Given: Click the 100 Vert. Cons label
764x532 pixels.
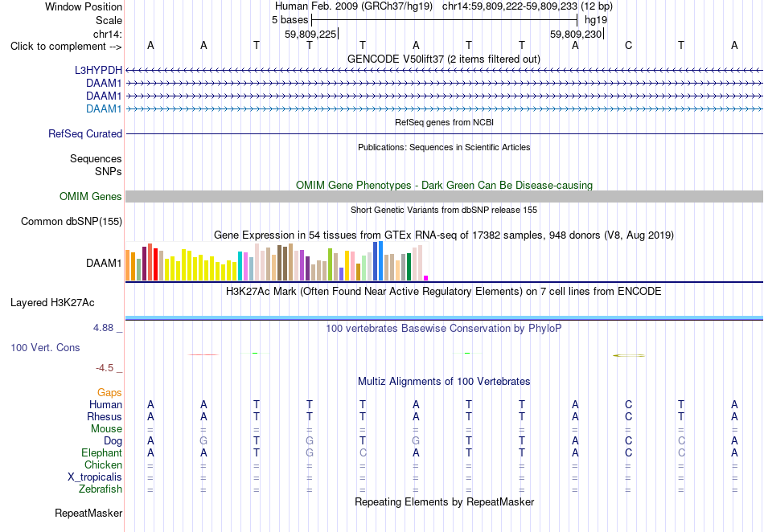Looking at the screenshot, I should click(45, 347).
